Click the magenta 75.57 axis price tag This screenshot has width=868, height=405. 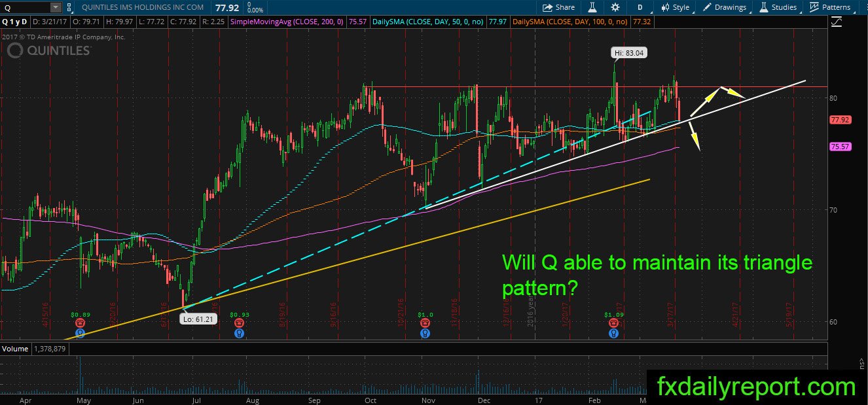(x=839, y=147)
